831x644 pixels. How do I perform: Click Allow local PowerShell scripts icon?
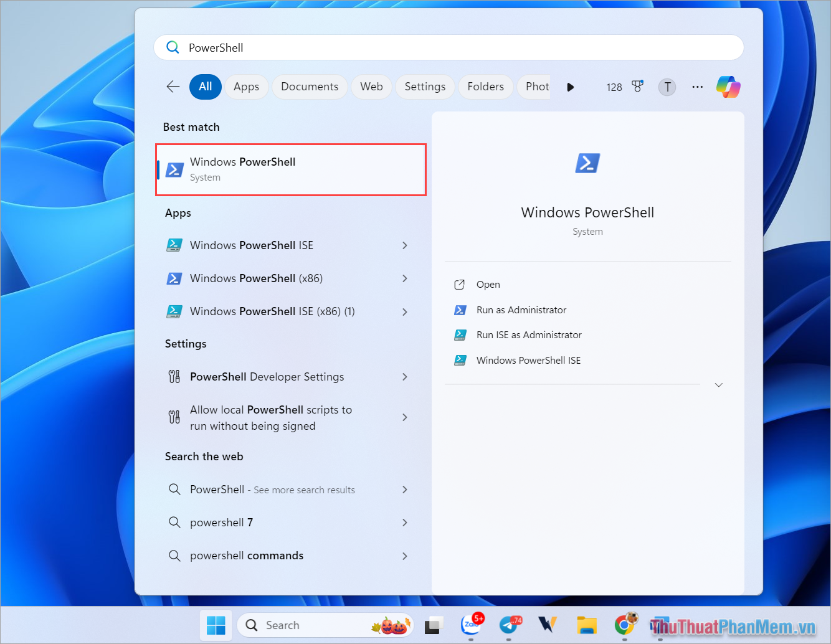[x=174, y=417]
